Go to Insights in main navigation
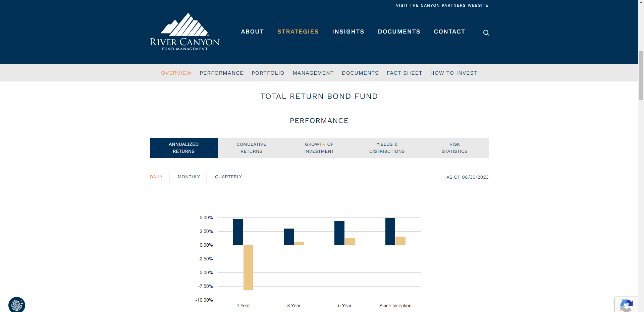Viewport: 644px width, 312px height. (x=348, y=32)
